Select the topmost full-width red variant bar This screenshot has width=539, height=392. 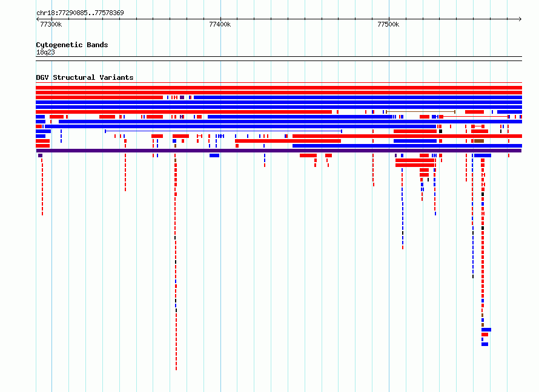(x=279, y=88)
